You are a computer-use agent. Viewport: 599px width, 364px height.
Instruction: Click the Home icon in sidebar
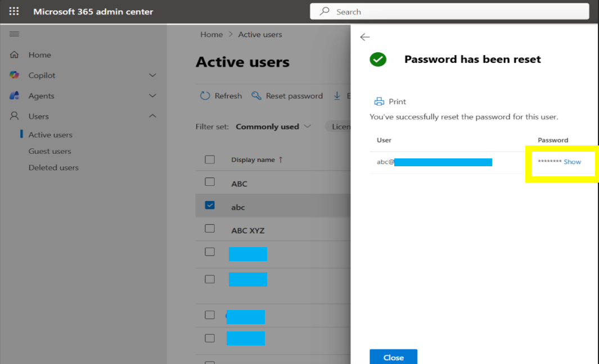pyautogui.click(x=15, y=55)
